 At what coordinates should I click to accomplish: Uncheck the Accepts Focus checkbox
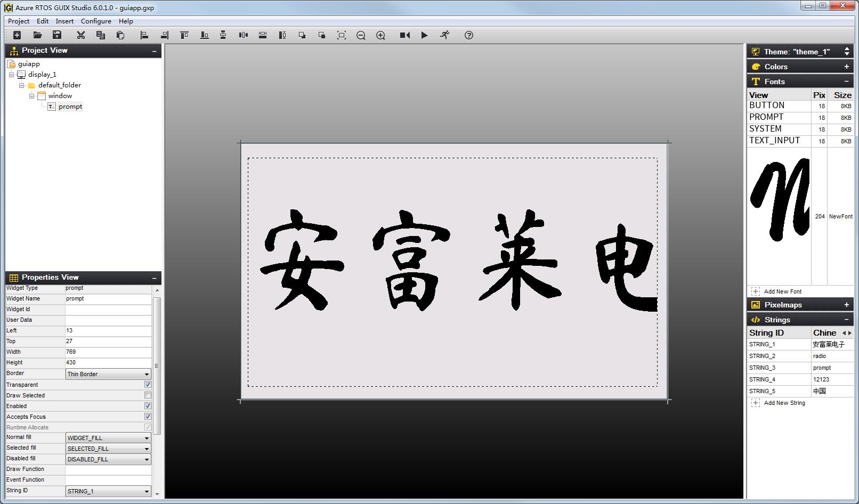coord(148,417)
